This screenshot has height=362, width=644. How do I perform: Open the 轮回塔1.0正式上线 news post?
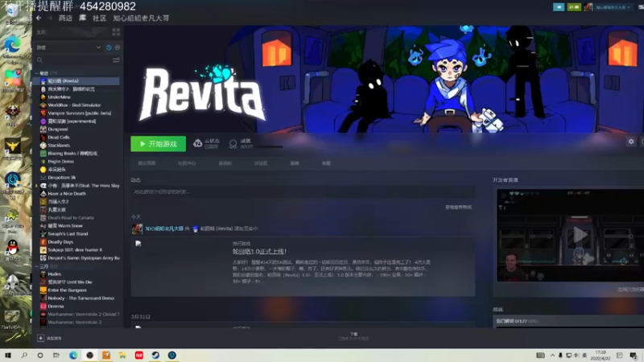(259, 251)
